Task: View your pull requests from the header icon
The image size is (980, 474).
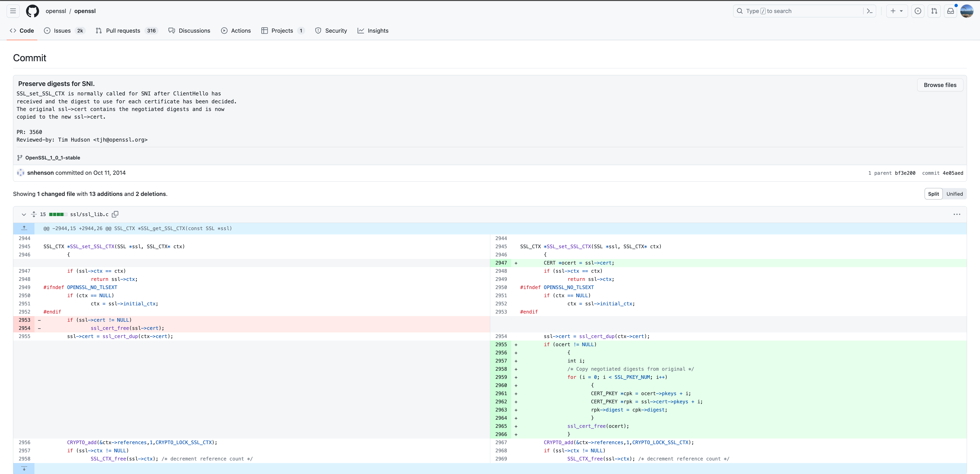Action: 934,11
